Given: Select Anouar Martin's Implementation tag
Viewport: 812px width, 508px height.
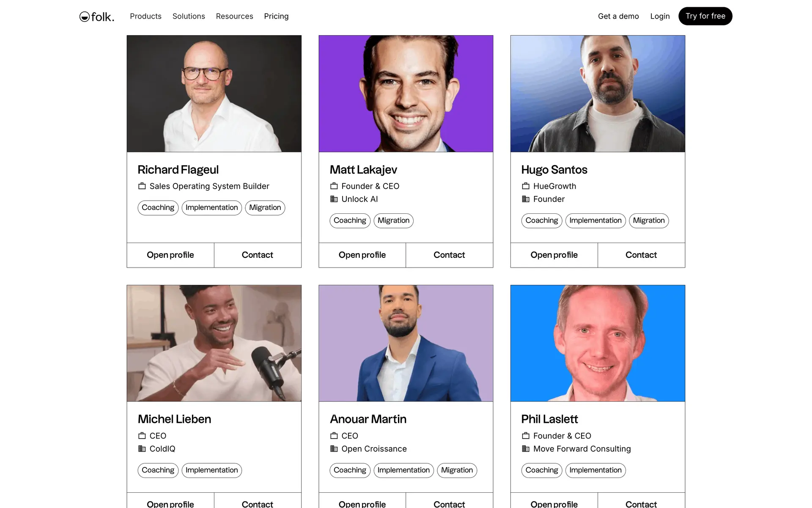Looking at the screenshot, I should pyautogui.click(x=403, y=470).
